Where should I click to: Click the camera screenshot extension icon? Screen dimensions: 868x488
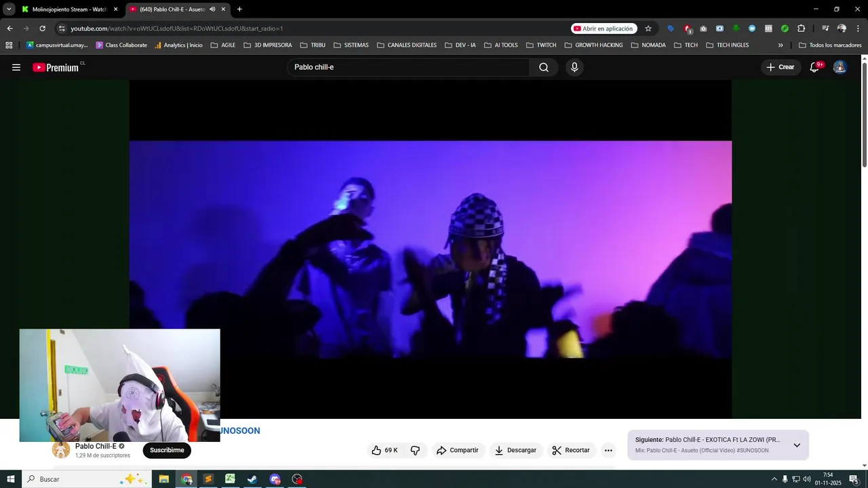(x=703, y=28)
